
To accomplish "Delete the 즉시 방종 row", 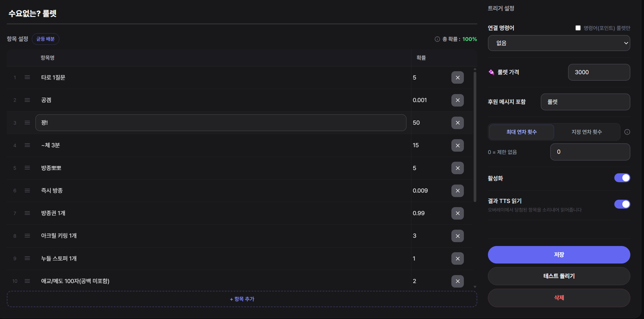I will [x=457, y=191].
